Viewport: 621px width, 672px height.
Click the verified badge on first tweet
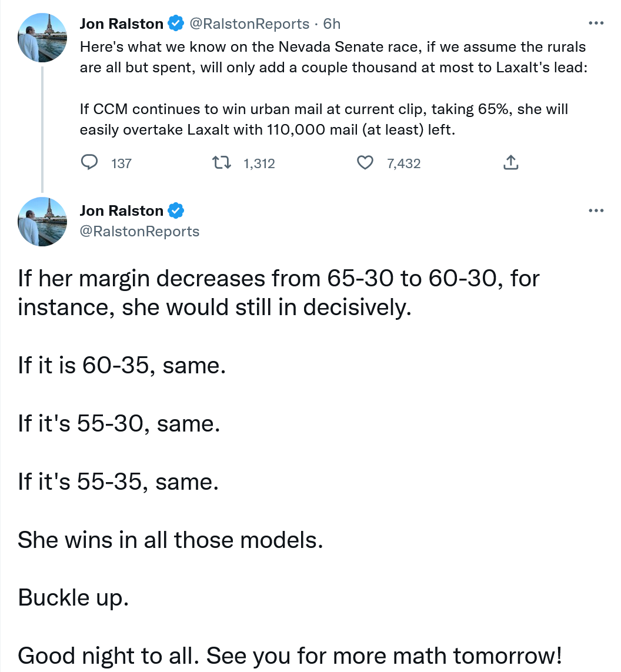(176, 23)
